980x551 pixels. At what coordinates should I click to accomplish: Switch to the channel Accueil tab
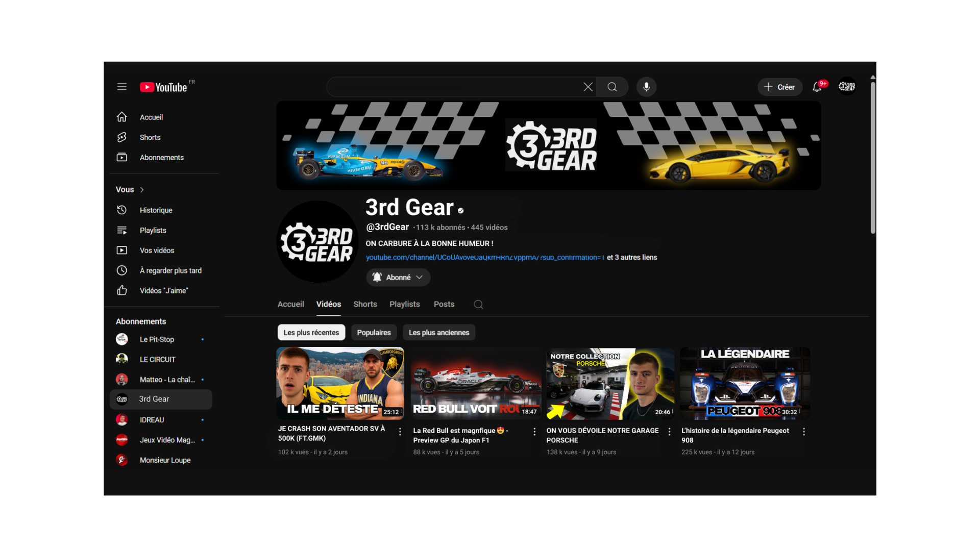[x=291, y=304]
